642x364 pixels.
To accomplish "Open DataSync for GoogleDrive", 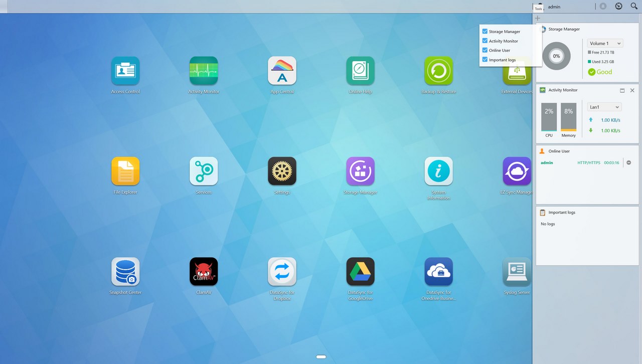I will 360,272.
